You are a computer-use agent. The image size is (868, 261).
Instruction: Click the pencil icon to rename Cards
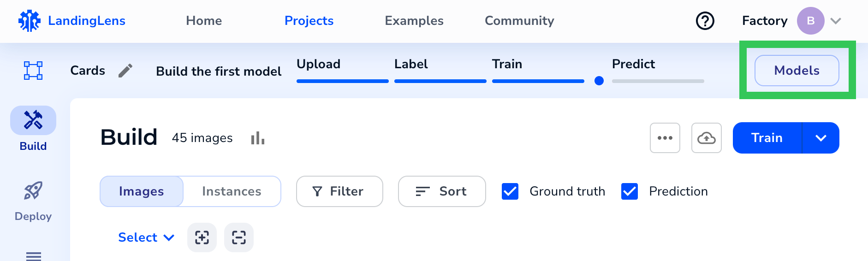(125, 71)
